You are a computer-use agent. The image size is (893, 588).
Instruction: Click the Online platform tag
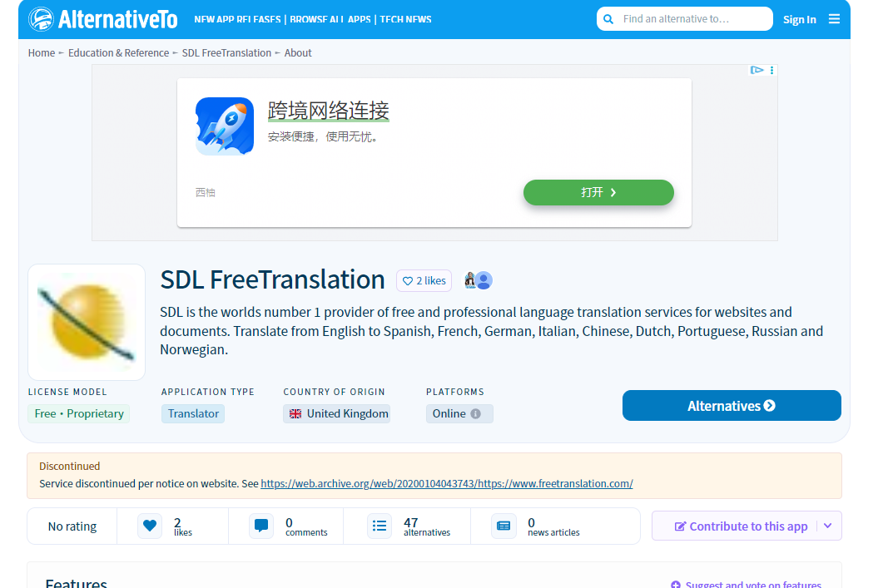point(459,414)
